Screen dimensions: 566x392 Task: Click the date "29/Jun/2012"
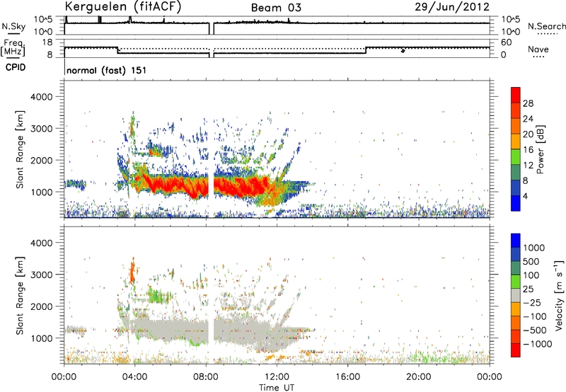tap(452, 7)
